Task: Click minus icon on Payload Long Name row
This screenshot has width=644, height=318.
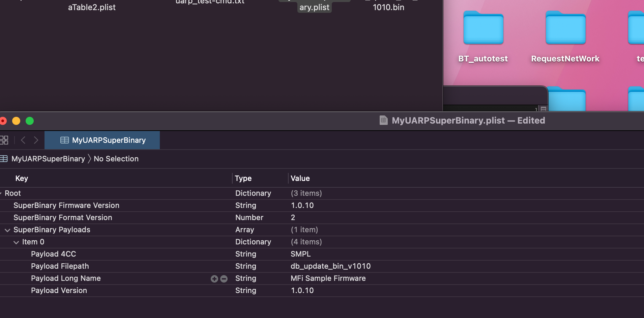Action: pyautogui.click(x=224, y=279)
